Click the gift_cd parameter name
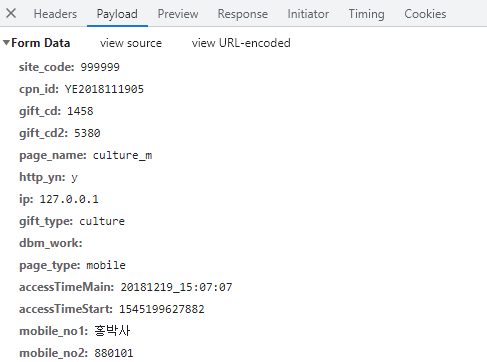The height and width of the screenshot is (362, 487). pos(40,111)
